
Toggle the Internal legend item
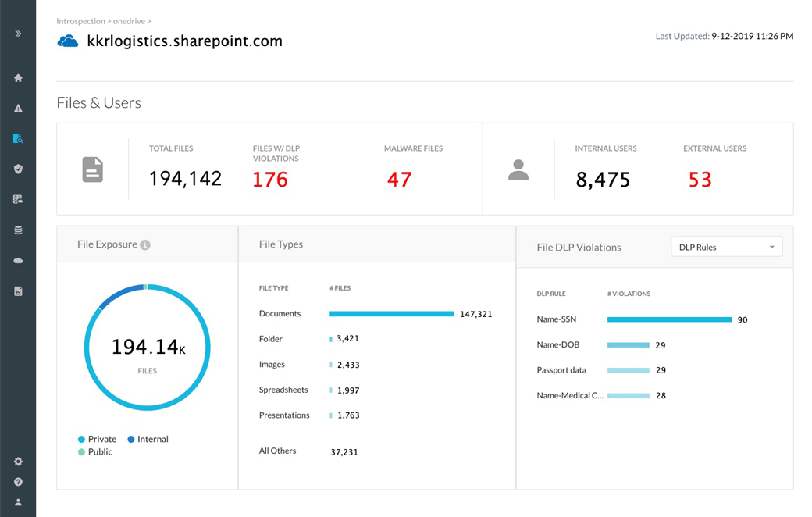click(148, 440)
